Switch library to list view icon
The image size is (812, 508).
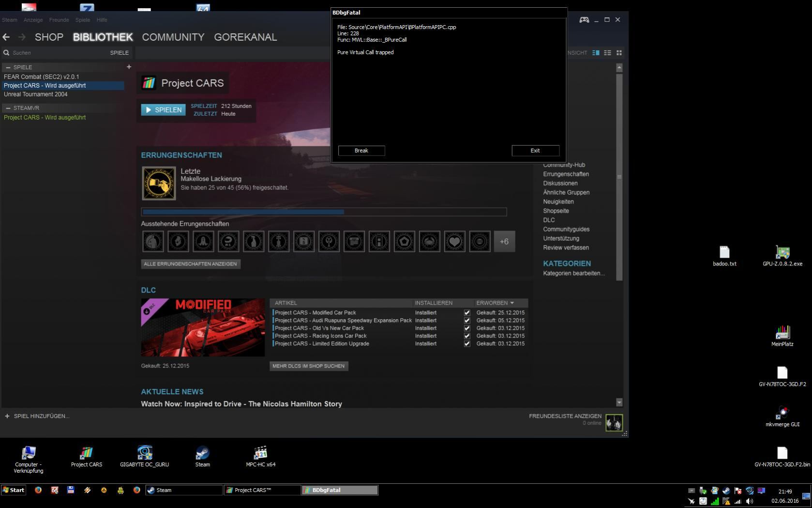coord(607,53)
